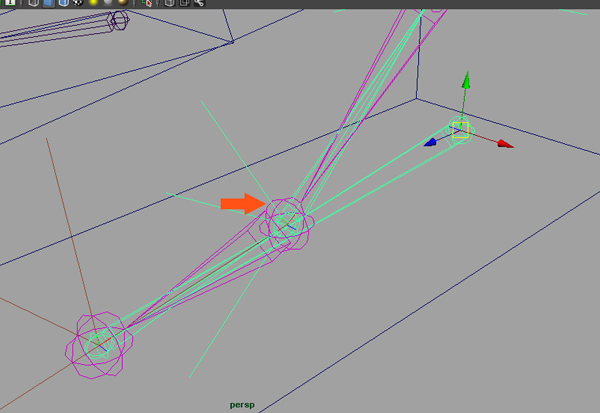
Task: Click the green Y-axis move manipulator arrow
Action: [x=466, y=80]
